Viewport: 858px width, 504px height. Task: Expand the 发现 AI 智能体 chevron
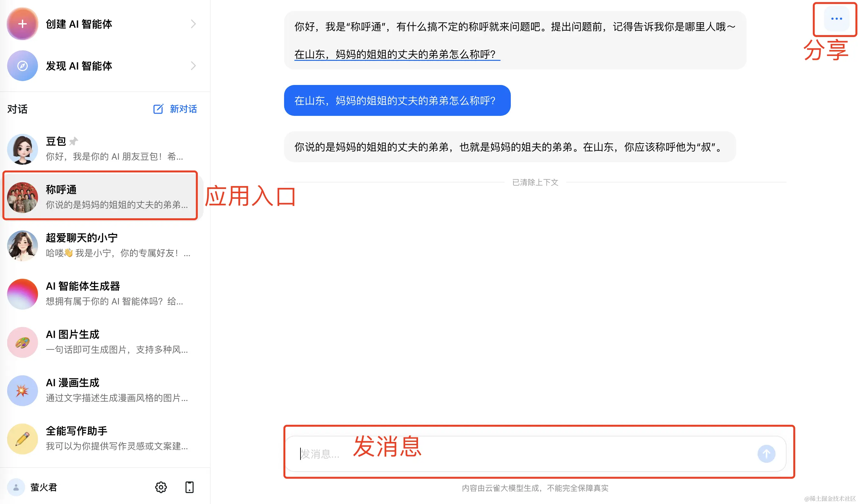tap(193, 66)
